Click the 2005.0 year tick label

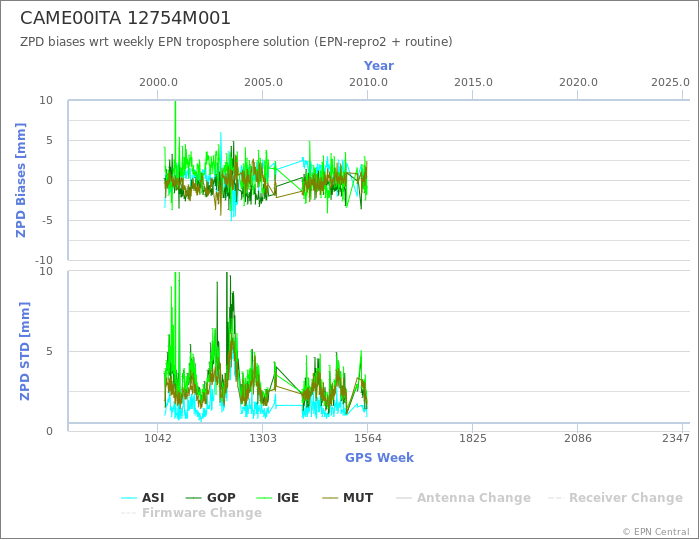pyautogui.click(x=263, y=83)
